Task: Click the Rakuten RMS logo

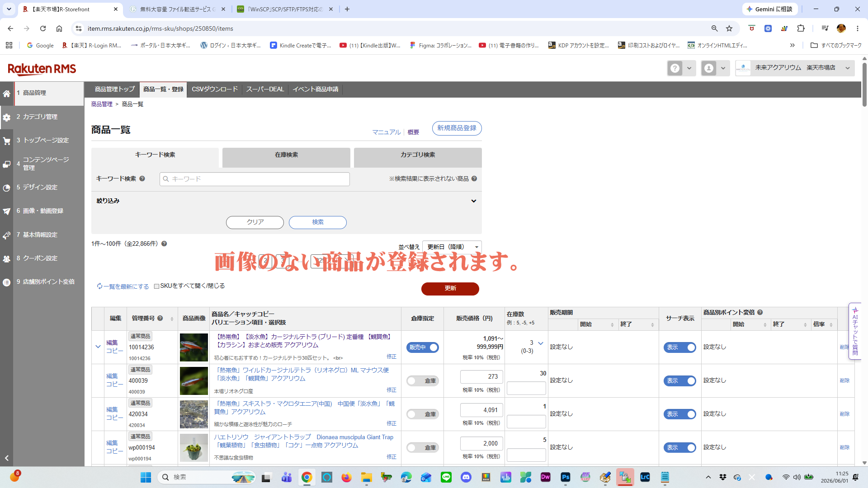Action: [42, 69]
